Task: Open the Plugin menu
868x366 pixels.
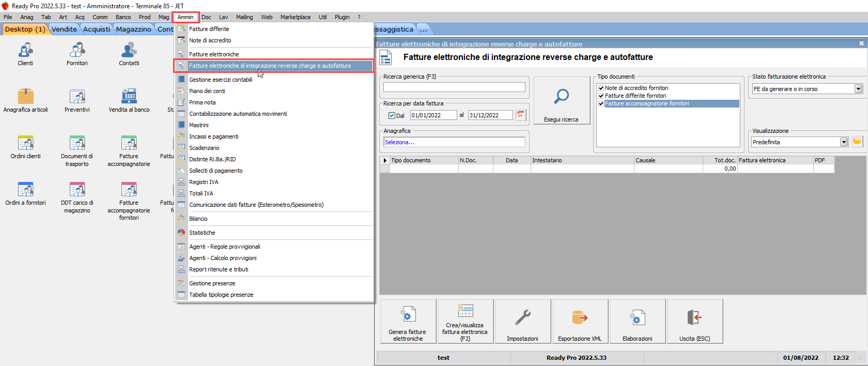Action: point(342,17)
